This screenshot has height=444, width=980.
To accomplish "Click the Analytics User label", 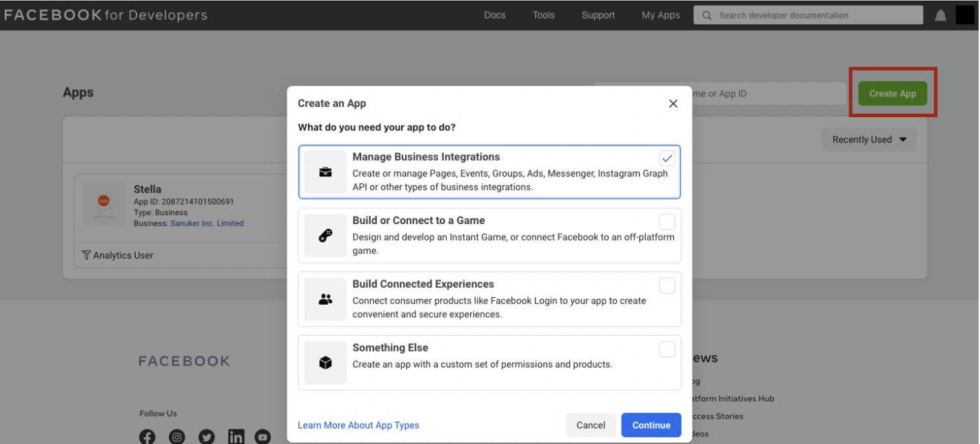I will tap(123, 255).
